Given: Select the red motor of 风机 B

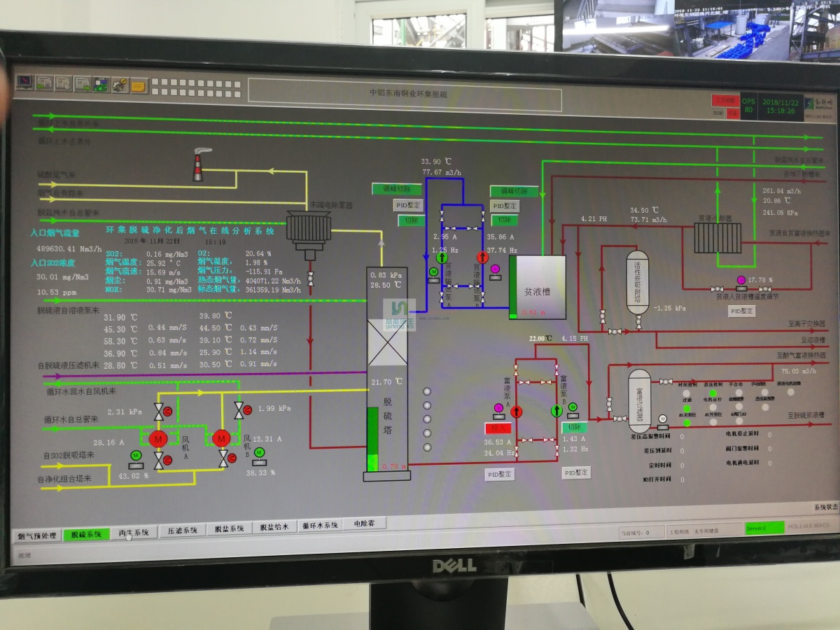Looking at the screenshot, I should pos(222,439).
